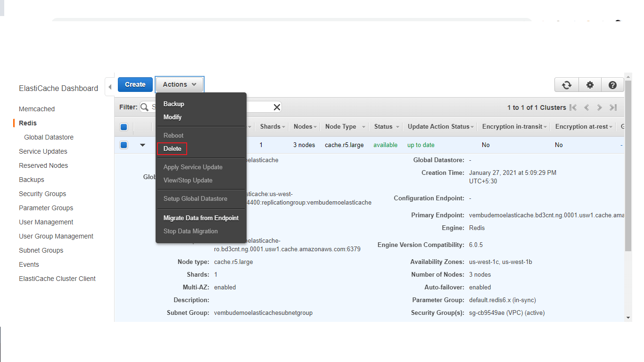Go to next page of clusters
This screenshot has width=644, height=362.
[x=600, y=107]
